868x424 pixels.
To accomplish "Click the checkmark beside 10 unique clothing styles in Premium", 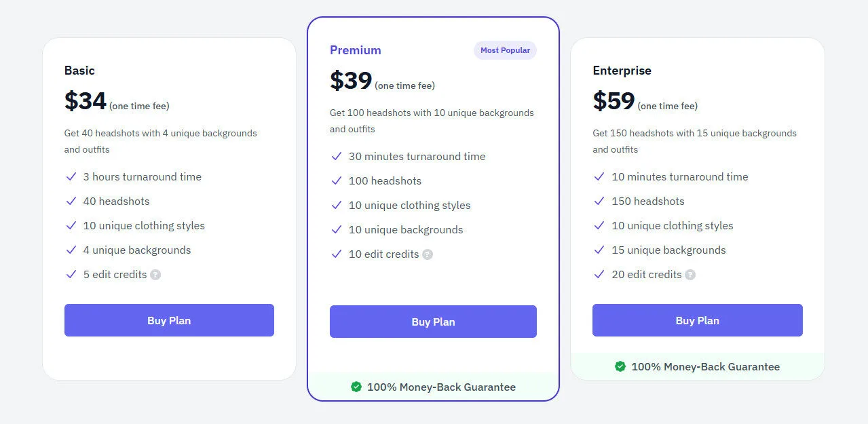I will coord(337,205).
